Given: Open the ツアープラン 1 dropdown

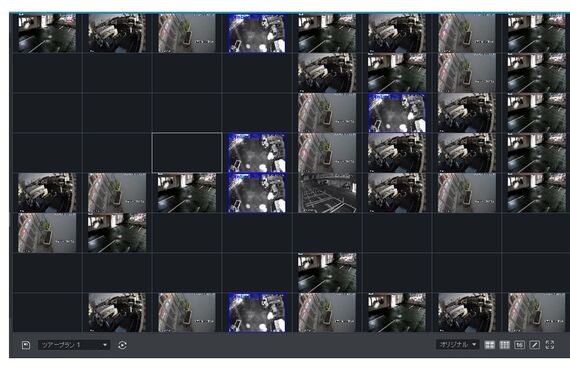Looking at the screenshot, I should pyautogui.click(x=73, y=345).
